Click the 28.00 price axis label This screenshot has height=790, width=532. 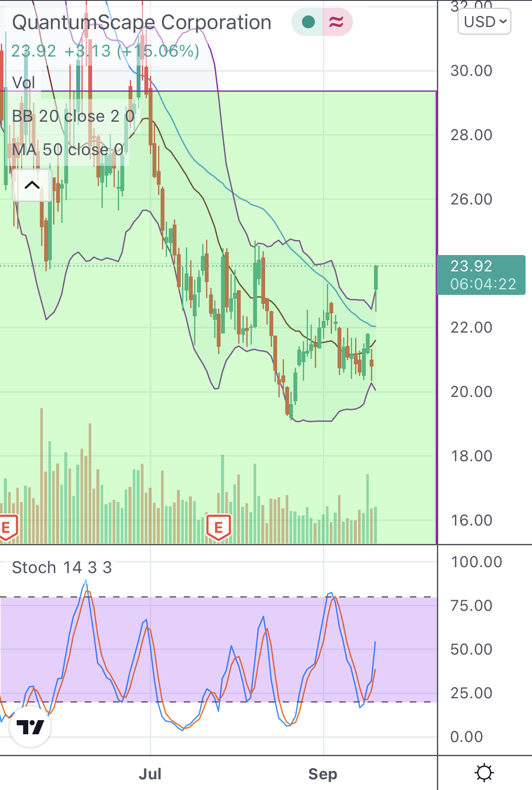472,135
